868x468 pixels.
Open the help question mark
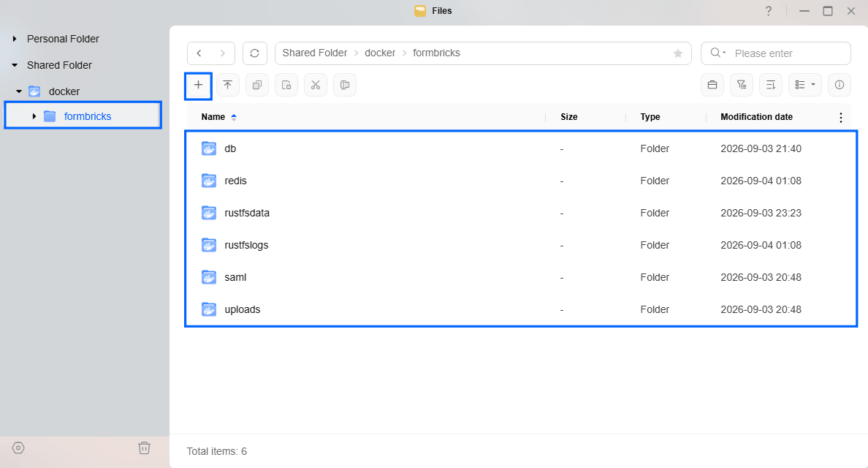click(769, 11)
